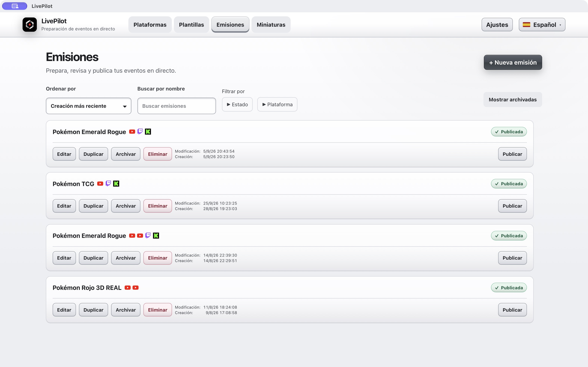The height and width of the screenshot is (367, 588).
Task: Click the LivePilot hexagon logo icon
Action: tap(30, 24)
